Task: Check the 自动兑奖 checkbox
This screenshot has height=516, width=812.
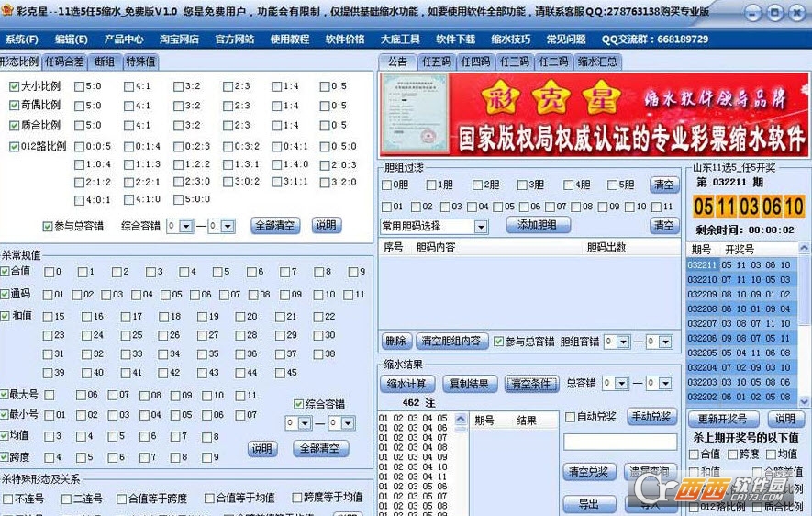Action: (570, 417)
